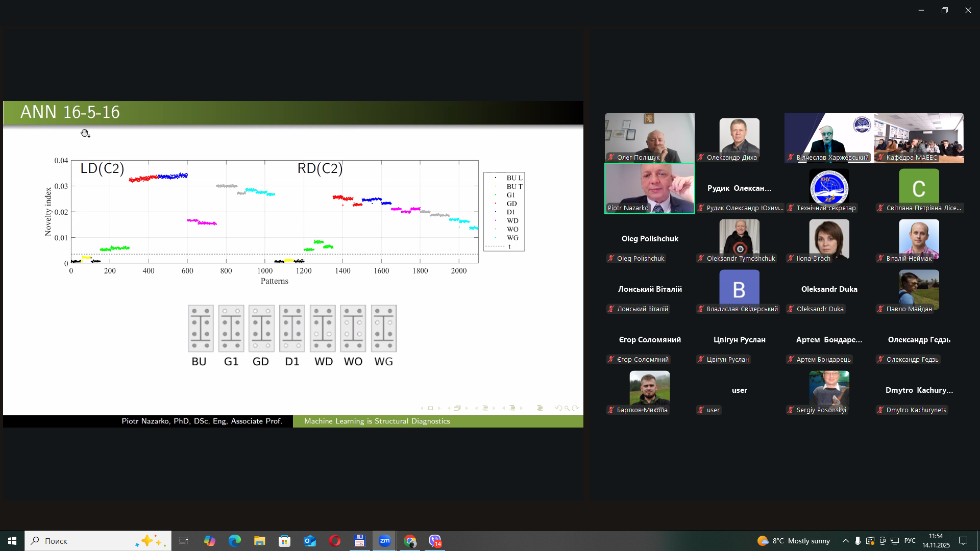Open Outlook from the taskbar
Image resolution: width=980 pixels, height=551 pixels.
coord(310,541)
